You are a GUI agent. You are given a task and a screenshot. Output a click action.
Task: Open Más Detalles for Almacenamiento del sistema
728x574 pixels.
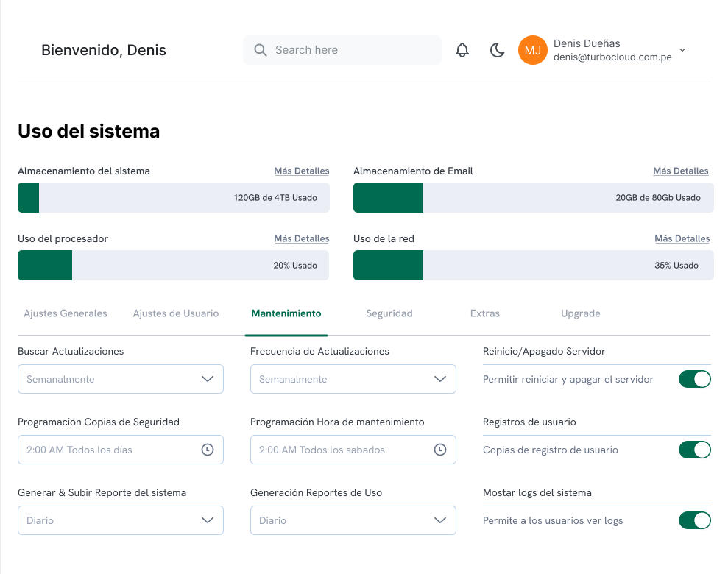(302, 171)
